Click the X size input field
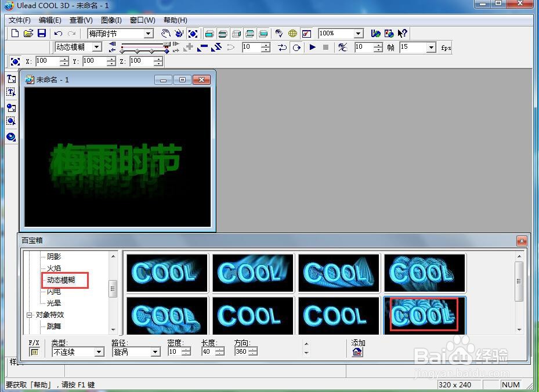539x392 pixels. pyautogui.click(x=47, y=61)
